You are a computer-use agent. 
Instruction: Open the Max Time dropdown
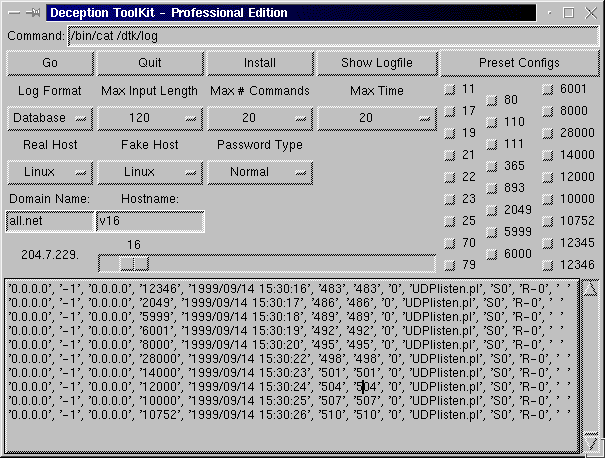tap(377, 118)
